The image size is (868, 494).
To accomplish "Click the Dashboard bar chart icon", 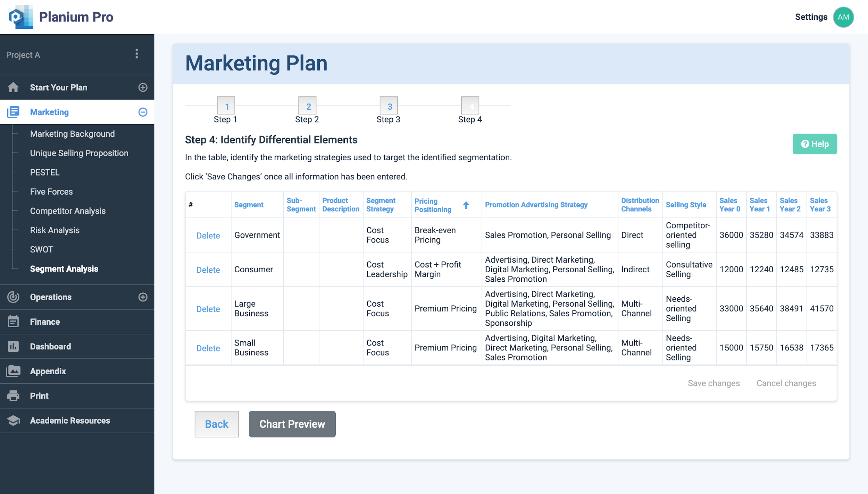I will click(13, 346).
